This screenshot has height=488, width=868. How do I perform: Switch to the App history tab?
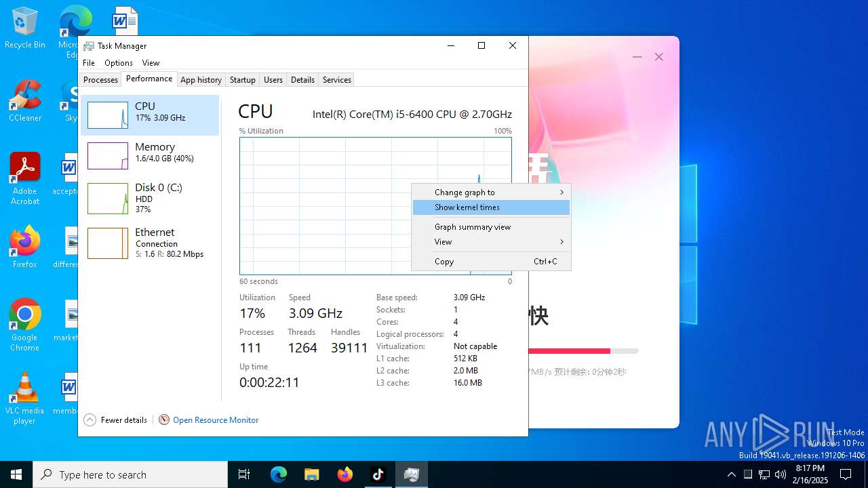(x=201, y=80)
